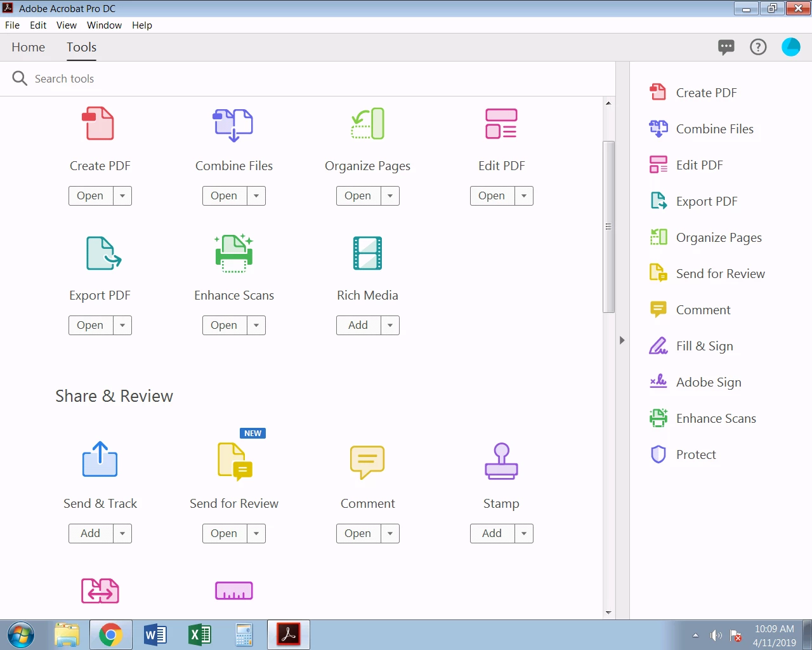Open the Help menu
The height and width of the screenshot is (650, 812).
(142, 25)
